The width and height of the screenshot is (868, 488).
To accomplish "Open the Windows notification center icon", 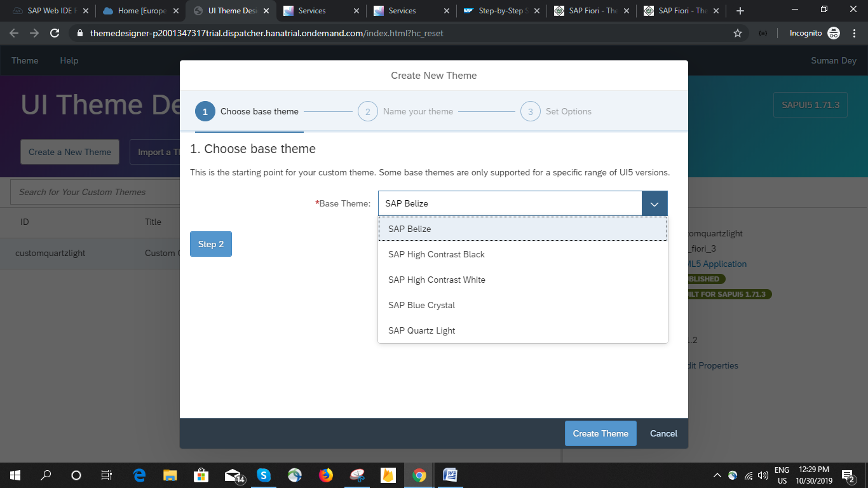I will 848,475.
